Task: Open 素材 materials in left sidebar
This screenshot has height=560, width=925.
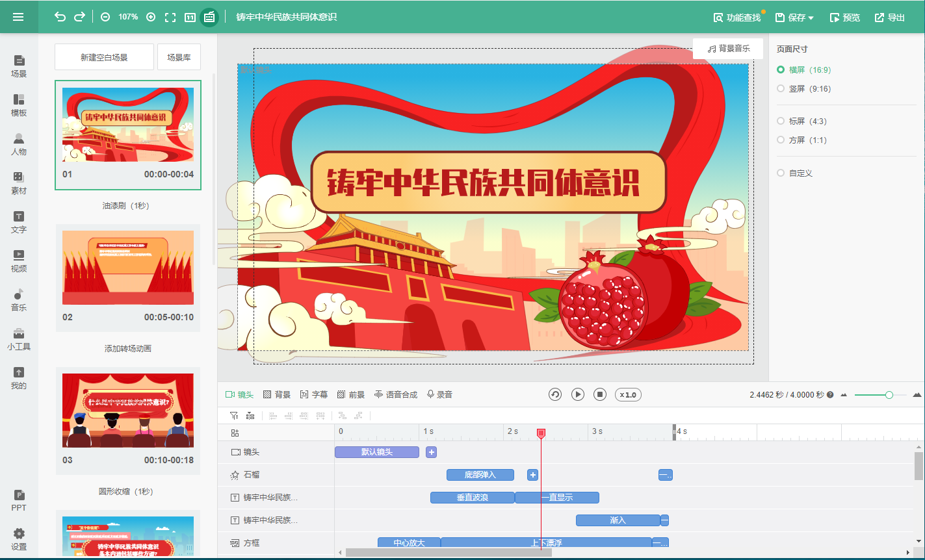Action: click(19, 183)
